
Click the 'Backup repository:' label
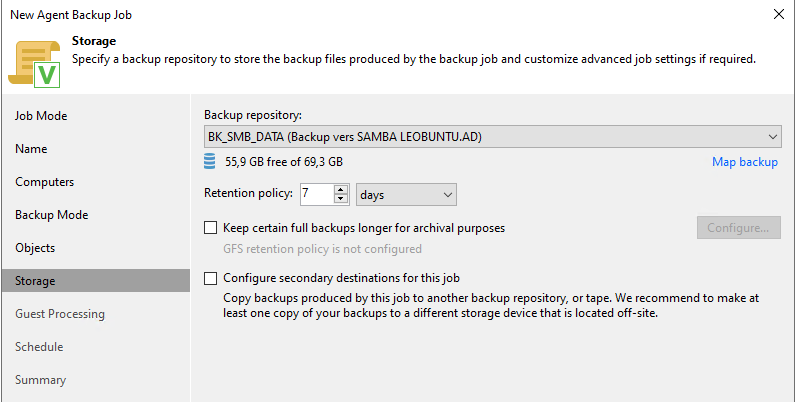[x=253, y=115]
